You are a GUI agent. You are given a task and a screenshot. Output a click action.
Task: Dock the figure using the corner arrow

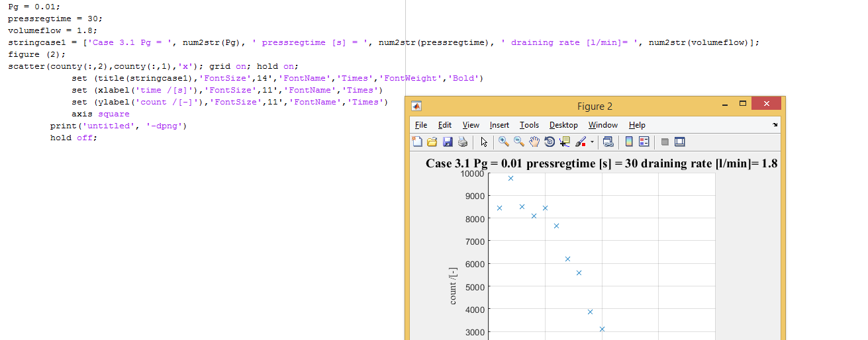coord(775,124)
